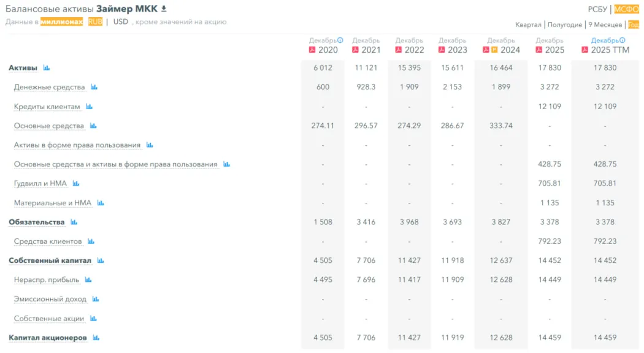Select the Полугодие period tab

pos(565,25)
